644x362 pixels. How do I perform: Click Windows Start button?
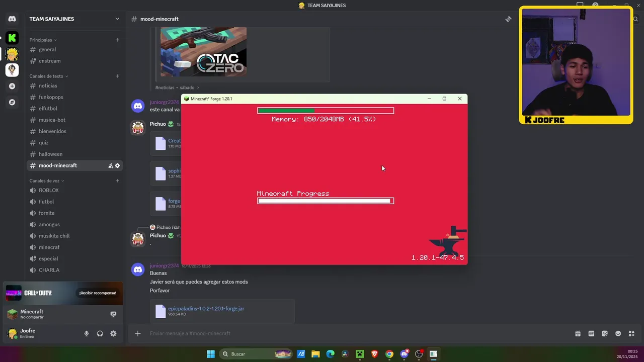pyautogui.click(x=211, y=354)
